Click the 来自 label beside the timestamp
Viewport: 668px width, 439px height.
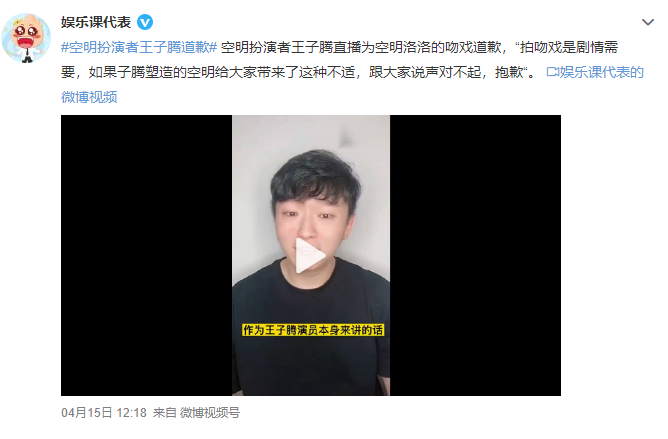click(164, 413)
